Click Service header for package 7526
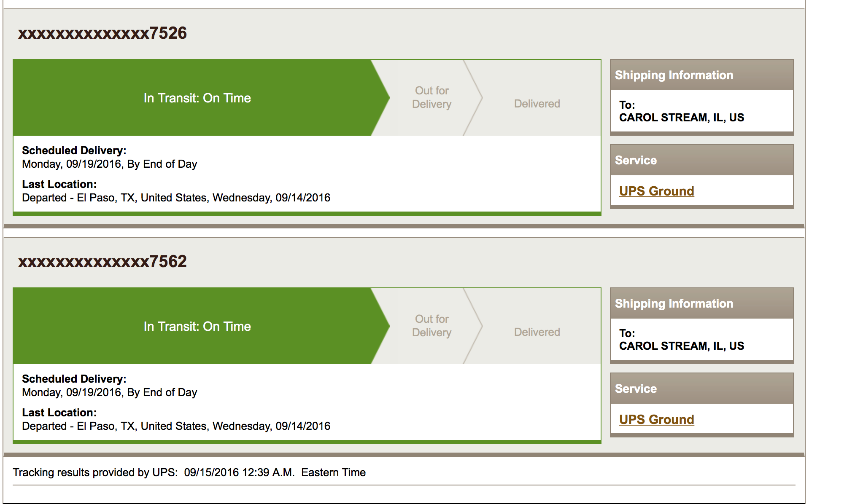The height and width of the screenshot is (504, 863). click(636, 160)
